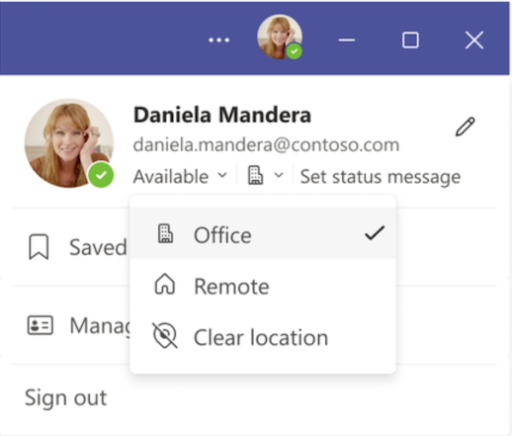Click the checkmark next to Office
This screenshot has height=436, width=512.
point(375,233)
